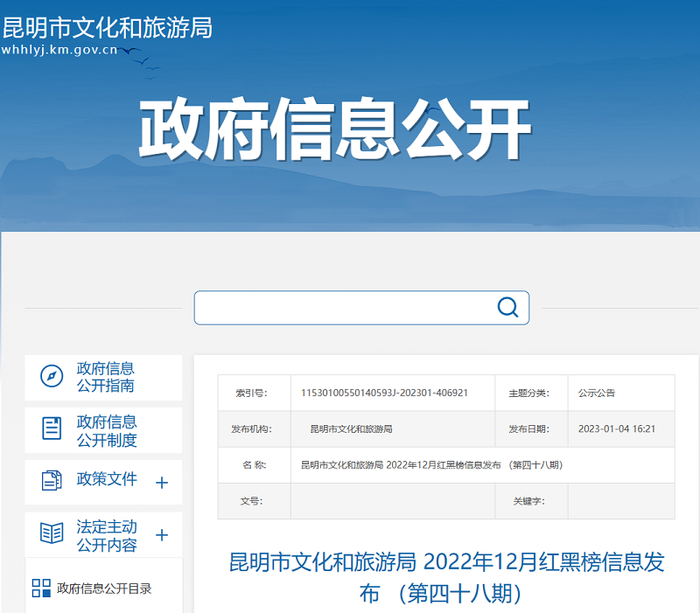Click the document icon beside 政府信息公开制度

click(52, 428)
